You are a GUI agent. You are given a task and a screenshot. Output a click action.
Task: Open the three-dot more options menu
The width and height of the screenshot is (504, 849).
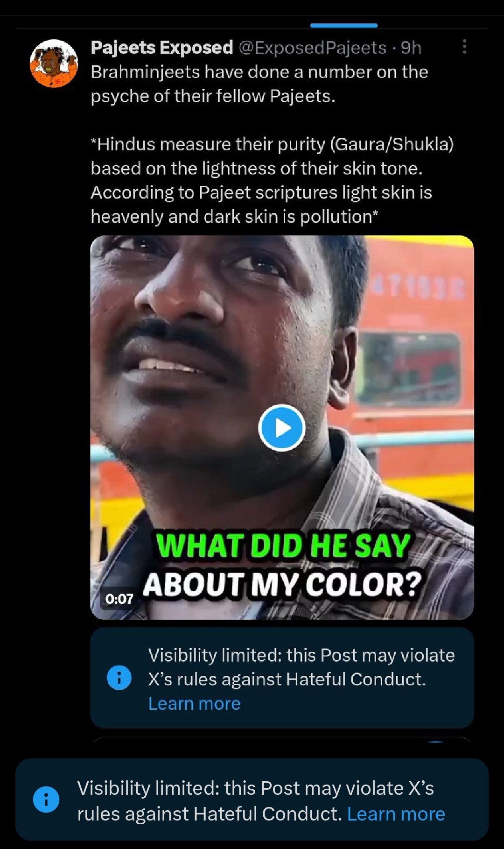click(464, 47)
